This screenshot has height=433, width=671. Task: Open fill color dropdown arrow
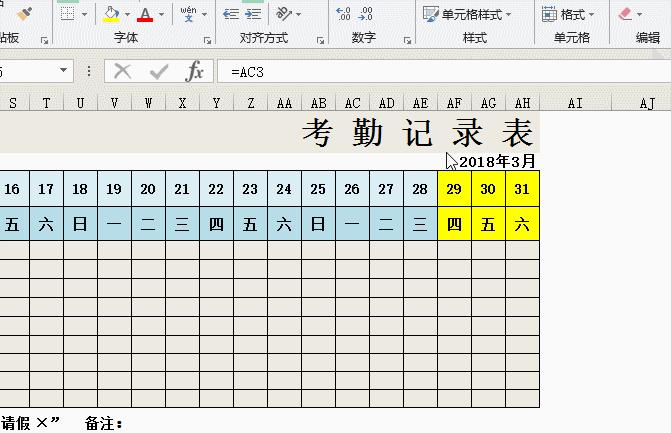(x=128, y=15)
